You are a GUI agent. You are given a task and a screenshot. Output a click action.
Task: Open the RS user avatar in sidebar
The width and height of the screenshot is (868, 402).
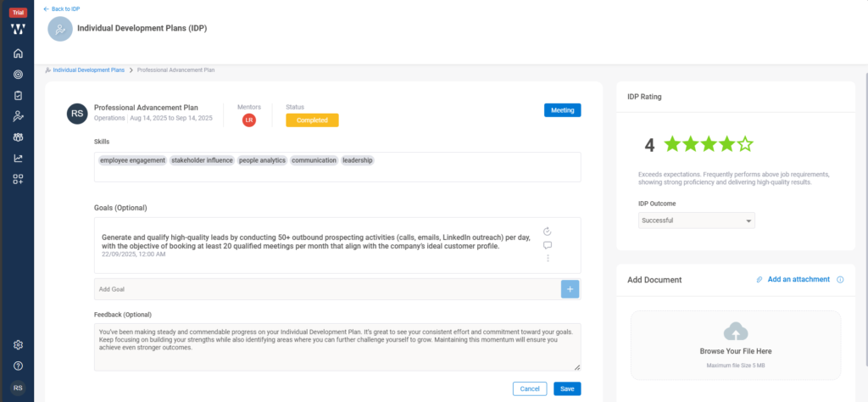19,388
